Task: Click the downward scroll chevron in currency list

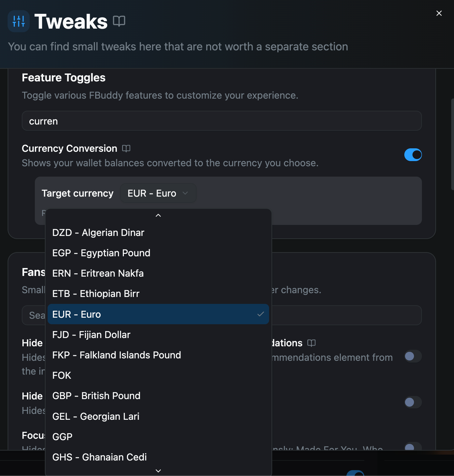Action: [158, 470]
